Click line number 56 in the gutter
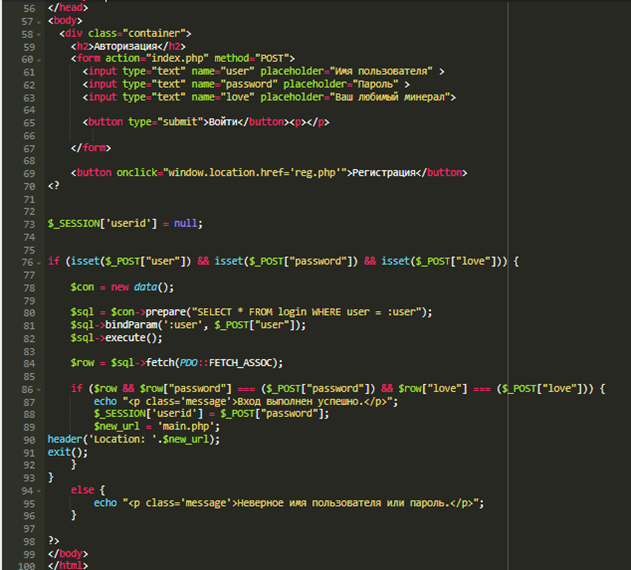 point(29,8)
